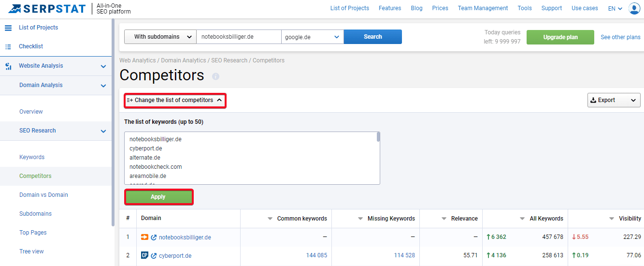
Task: Select Tree view in the sidebar
Action: 31,251
